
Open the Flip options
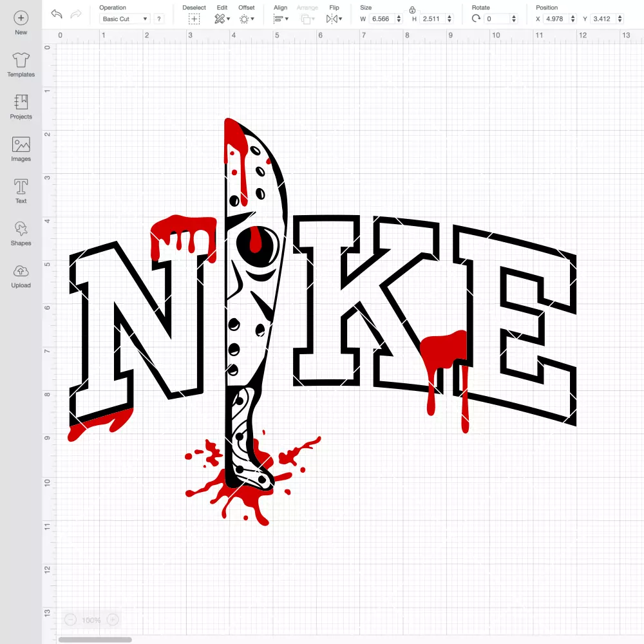(334, 19)
